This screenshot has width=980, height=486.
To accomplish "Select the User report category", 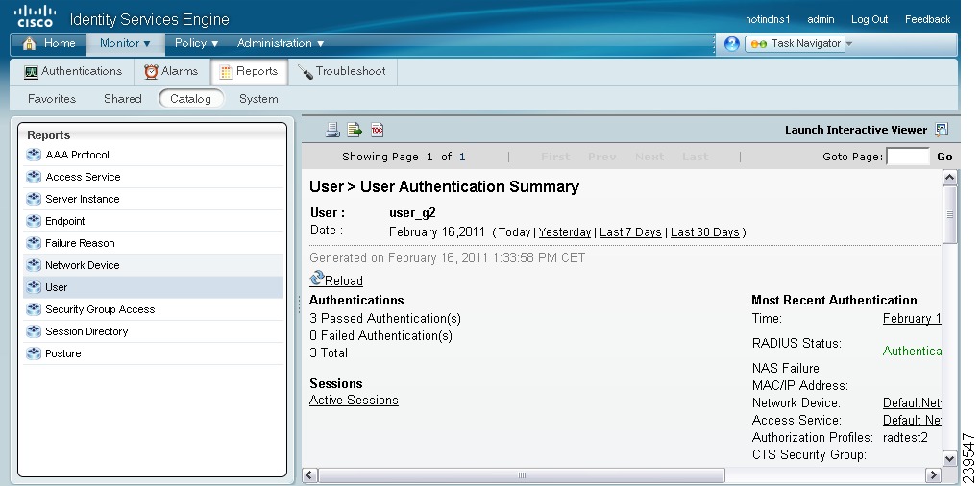I will click(154, 287).
